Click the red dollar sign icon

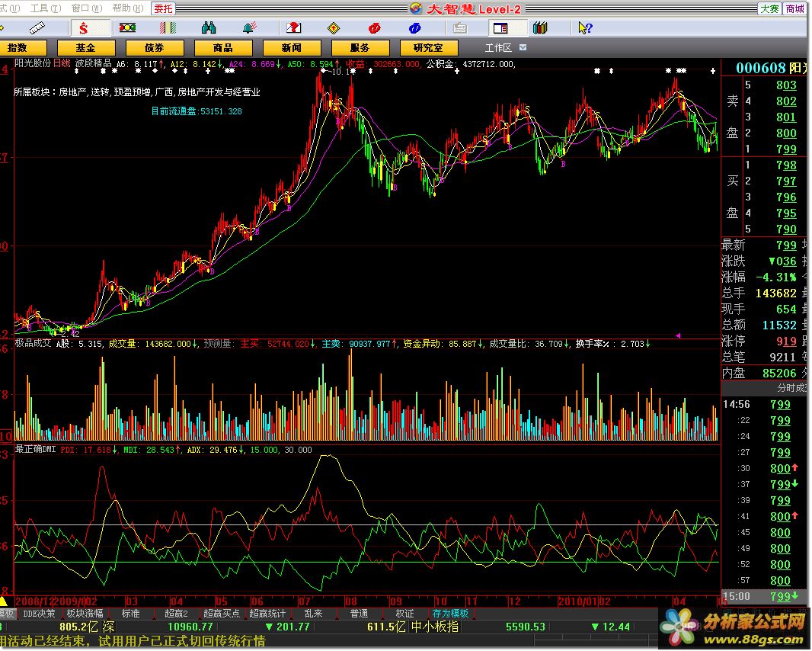pos(83,28)
